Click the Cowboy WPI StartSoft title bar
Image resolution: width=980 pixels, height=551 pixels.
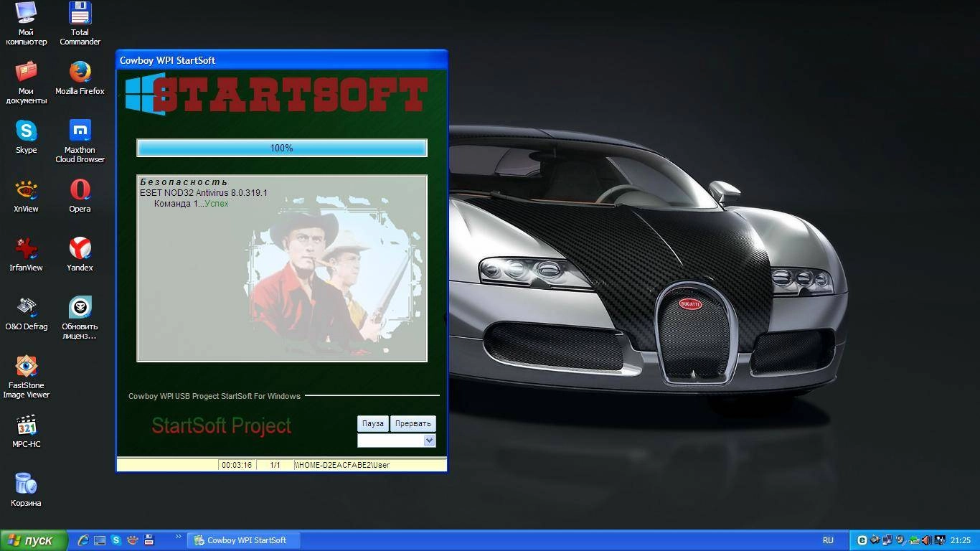[x=281, y=60]
